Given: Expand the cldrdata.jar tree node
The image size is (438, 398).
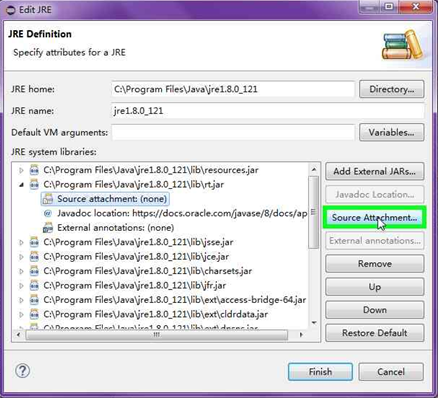Looking at the screenshot, I should pos(21,315).
